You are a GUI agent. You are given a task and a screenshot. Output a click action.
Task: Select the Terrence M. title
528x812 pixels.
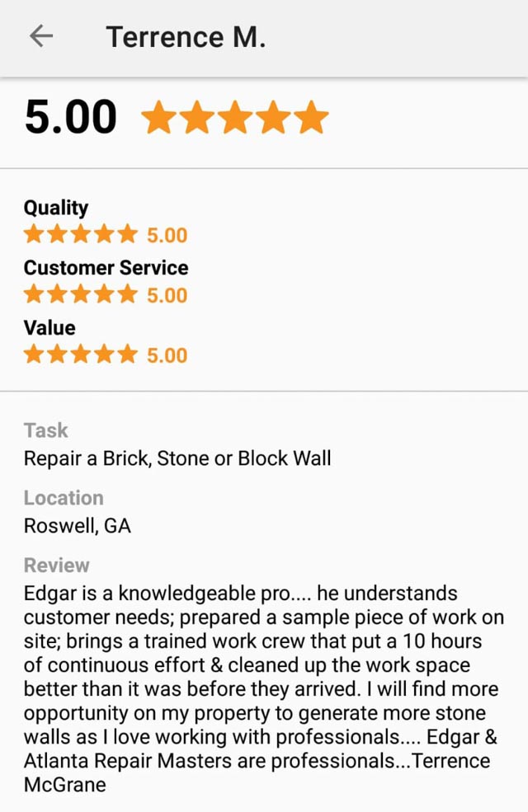(186, 37)
